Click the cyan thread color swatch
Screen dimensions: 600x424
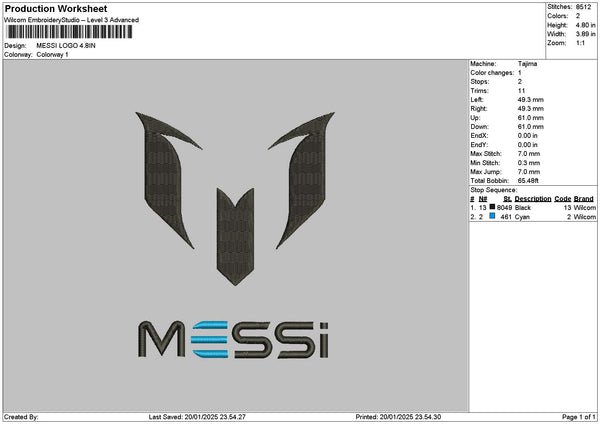(492, 216)
